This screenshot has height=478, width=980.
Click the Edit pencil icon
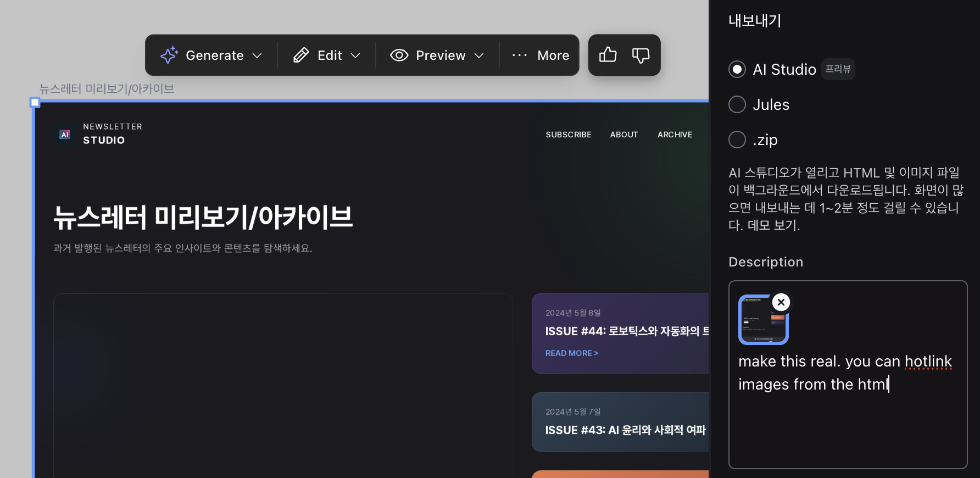tap(301, 55)
